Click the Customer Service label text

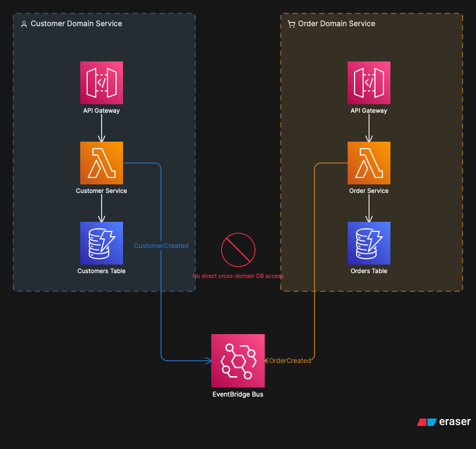tap(102, 191)
